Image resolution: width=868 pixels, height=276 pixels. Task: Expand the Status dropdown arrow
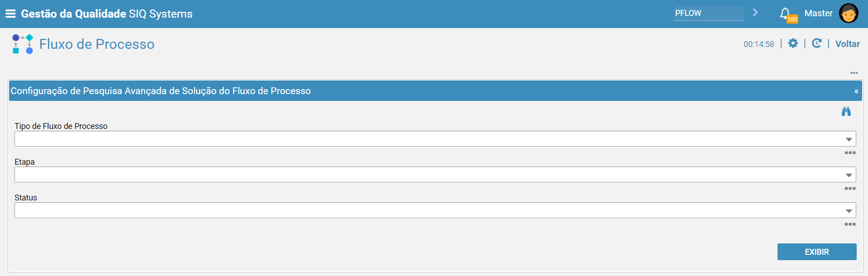tap(849, 211)
